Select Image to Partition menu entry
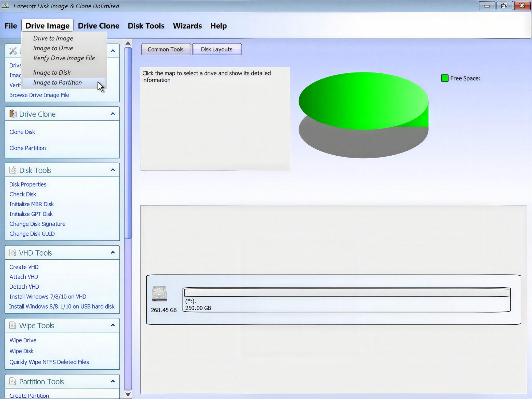Screen dimensions: 532x399 64,82
